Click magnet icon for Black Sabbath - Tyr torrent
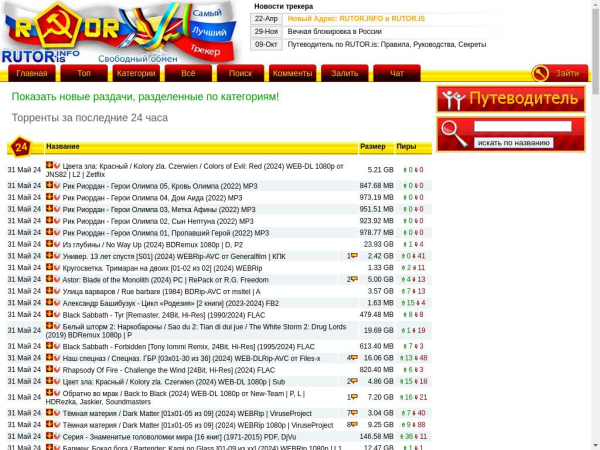 click(x=57, y=314)
